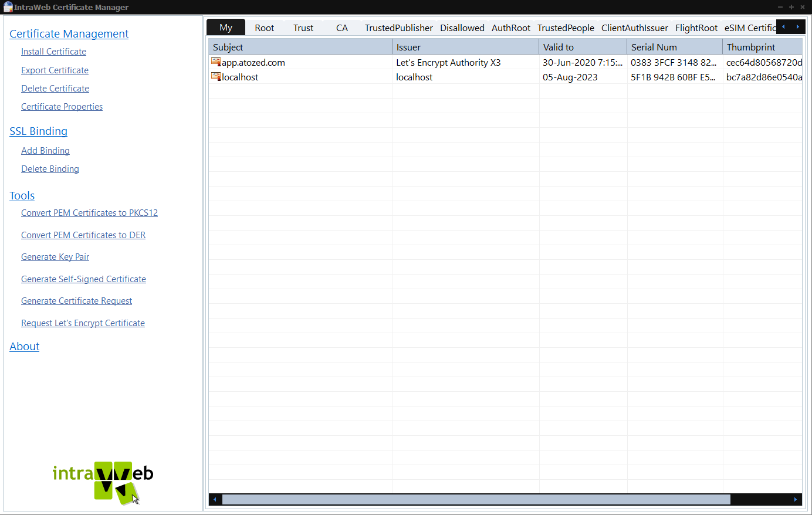Open Convert PEM Certificates to DER
Screen dimensions: 812x515
pos(83,235)
